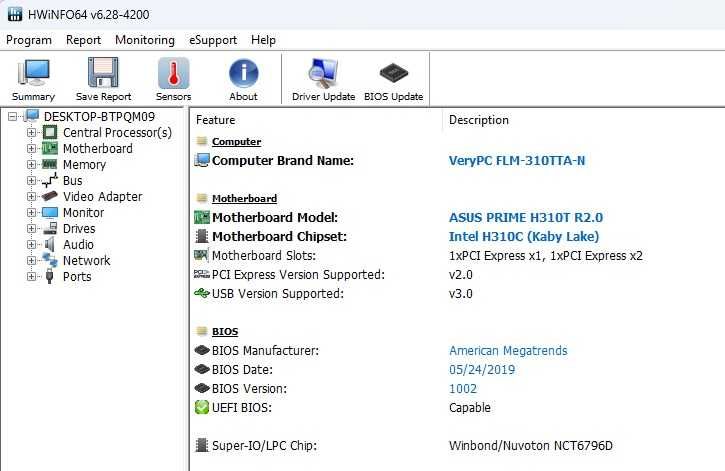Image resolution: width=725 pixels, height=471 pixels.
Task: Expand the Audio tree node
Action: [31, 245]
